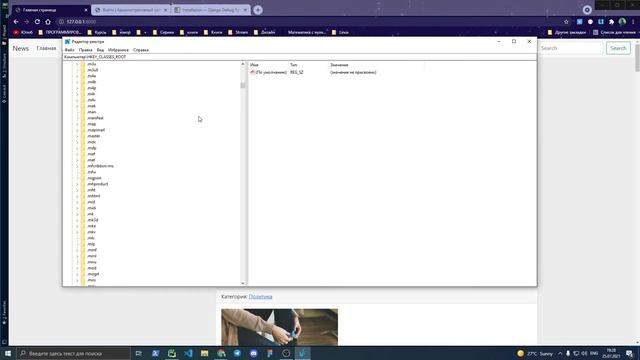Click the Windows taskbar search box
This screenshot has width=640, height=360.
[74, 353]
